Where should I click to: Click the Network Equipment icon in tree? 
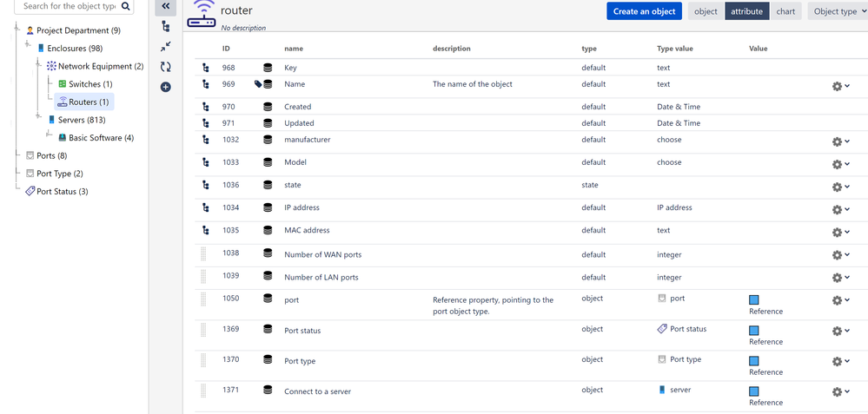pos(51,66)
